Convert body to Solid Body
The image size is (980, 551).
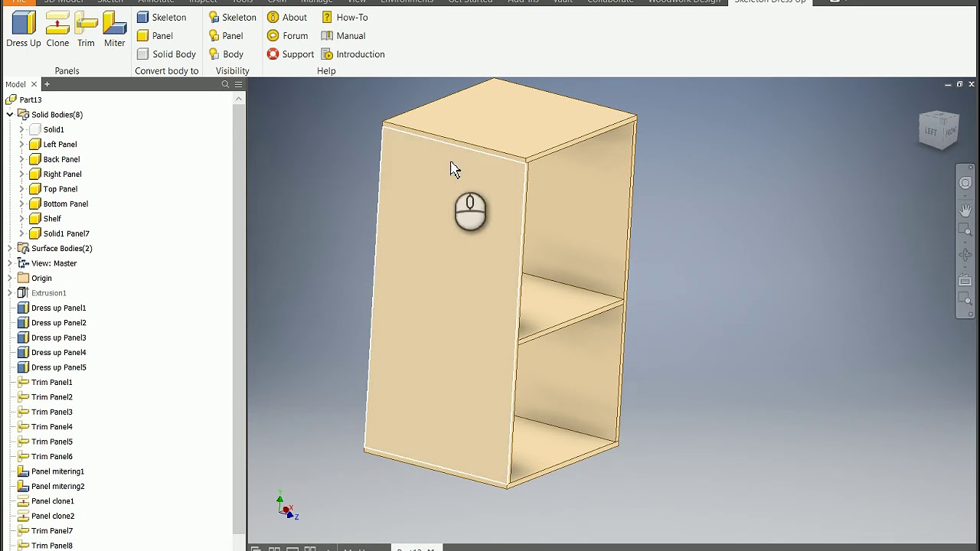coord(166,54)
